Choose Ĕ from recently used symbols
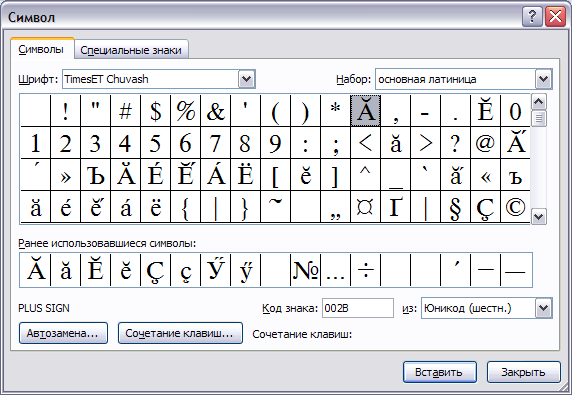 (95, 270)
